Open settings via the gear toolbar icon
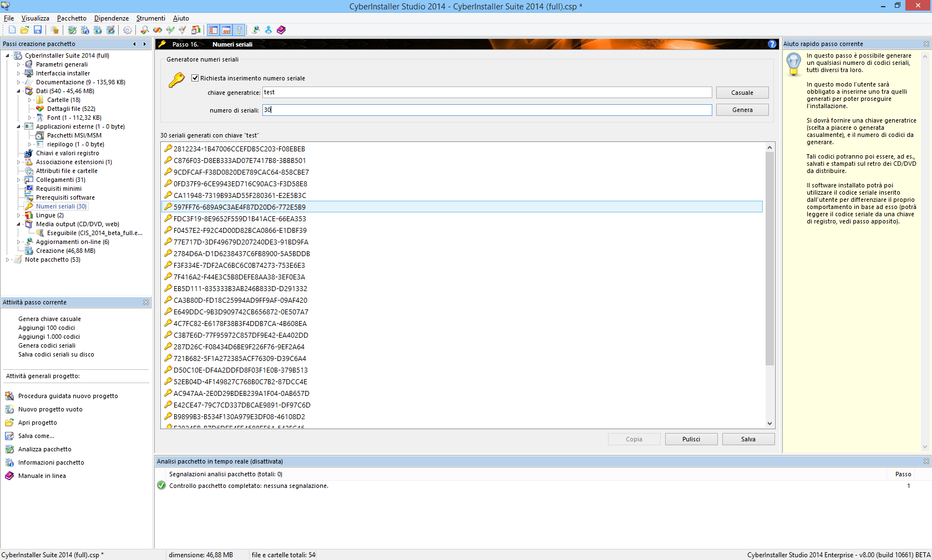 coord(128,30)
